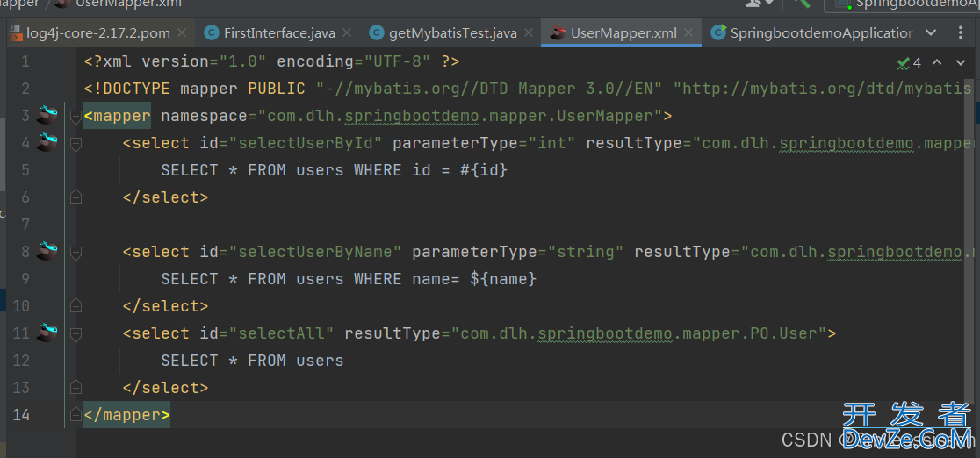Go to previous highlighted problem arrow
Viewport: 980px width, 458px height.
[x=937, y=62]
